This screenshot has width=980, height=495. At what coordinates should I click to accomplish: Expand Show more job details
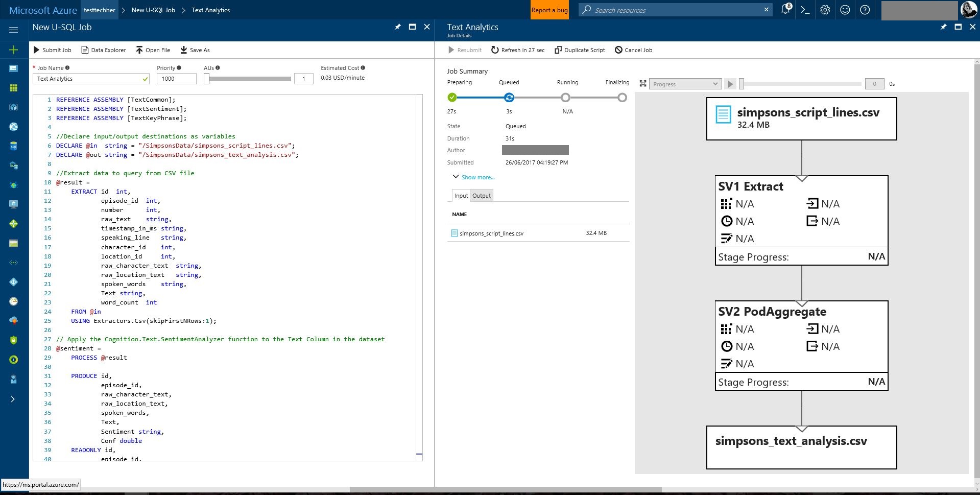click(x=473, y=177)
